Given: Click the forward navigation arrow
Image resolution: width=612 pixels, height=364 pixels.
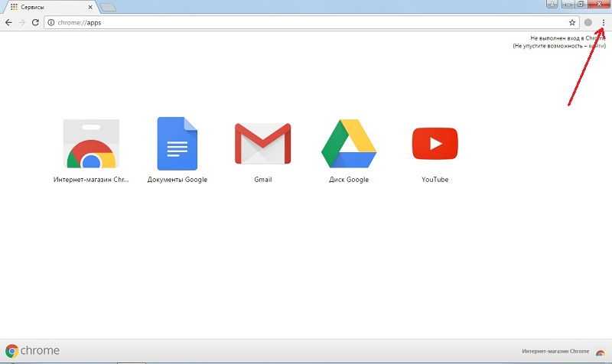Looking at the screenshot, I should [22, 23].
